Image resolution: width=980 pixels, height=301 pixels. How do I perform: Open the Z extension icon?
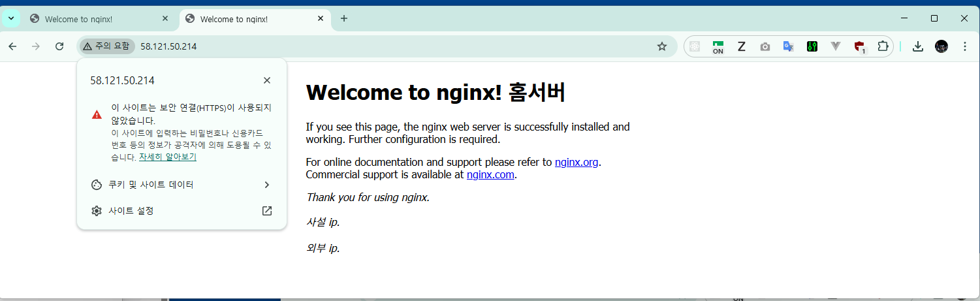[742, 46]
